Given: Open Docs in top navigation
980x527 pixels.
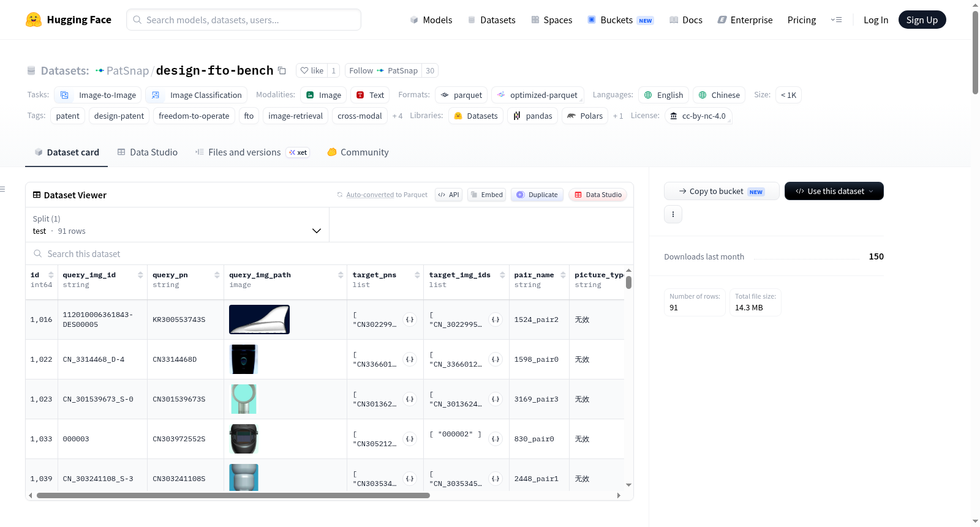Looking at the screenshot, I should click(x=685, y=20).
